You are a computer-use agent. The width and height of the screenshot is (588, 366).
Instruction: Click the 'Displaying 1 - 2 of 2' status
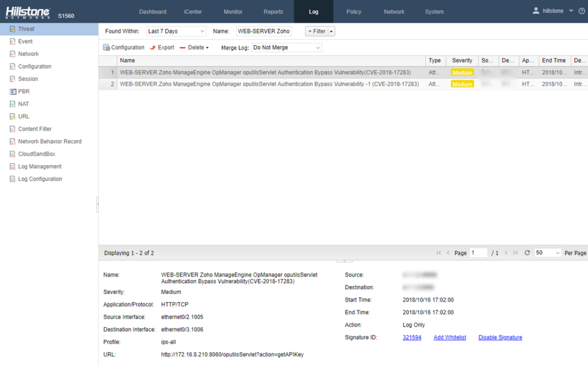pos(129,253)
